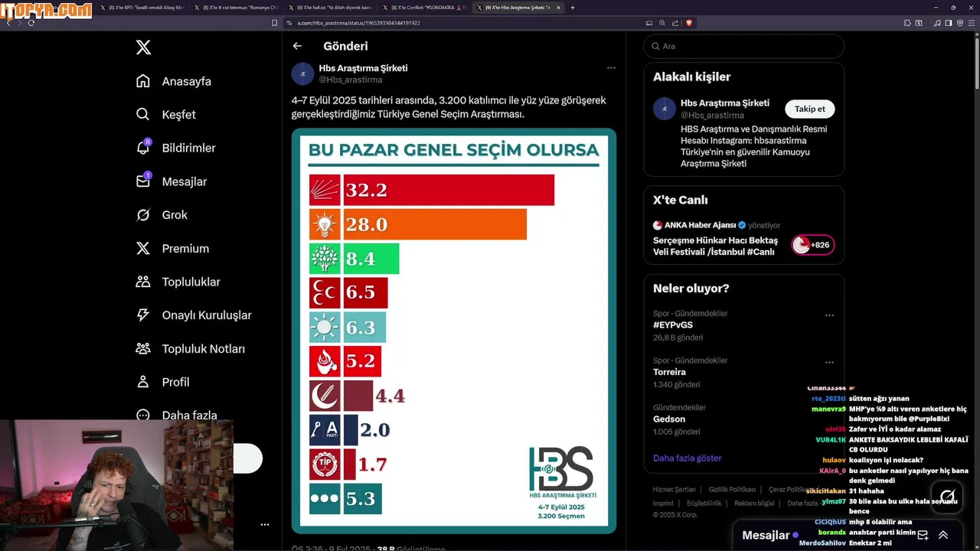Open account three-dot menu near webcam
The image size is (980, 551).
(x=265, y=525)
